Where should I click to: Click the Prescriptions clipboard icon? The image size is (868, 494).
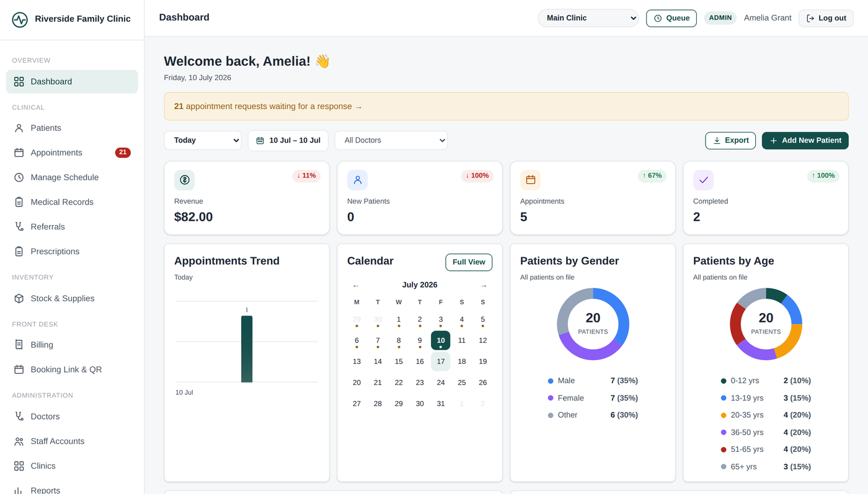coord(19,252)
